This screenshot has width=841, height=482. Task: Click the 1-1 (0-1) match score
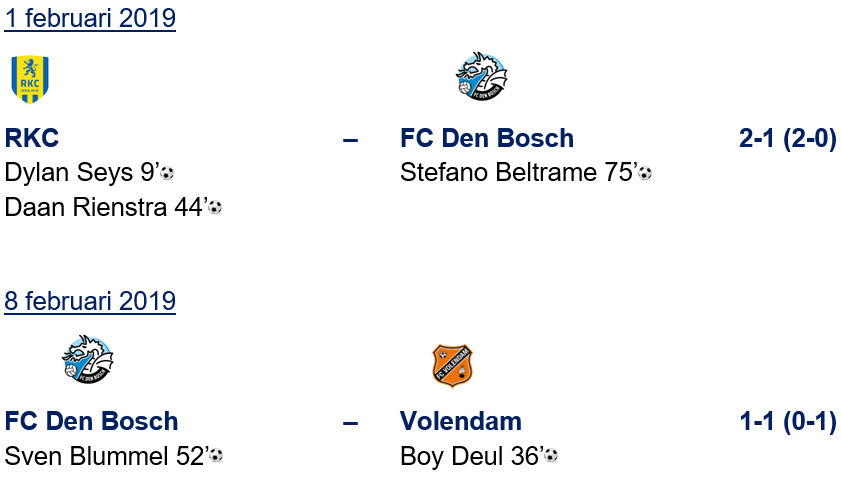point(787,421)
